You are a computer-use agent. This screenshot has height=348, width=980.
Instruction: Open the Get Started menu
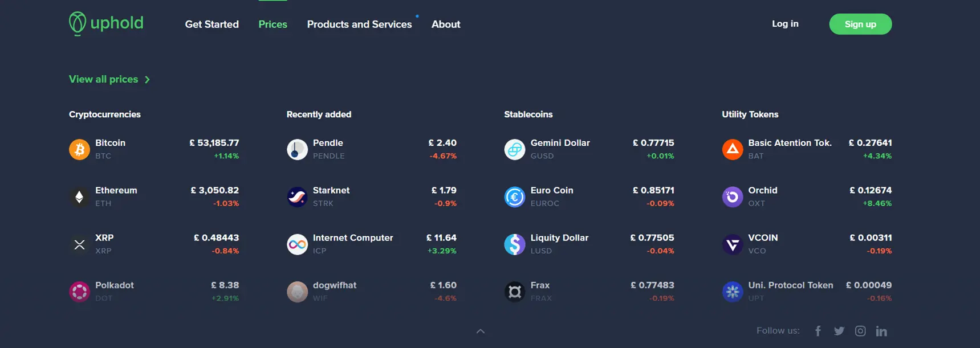[212, 24]
